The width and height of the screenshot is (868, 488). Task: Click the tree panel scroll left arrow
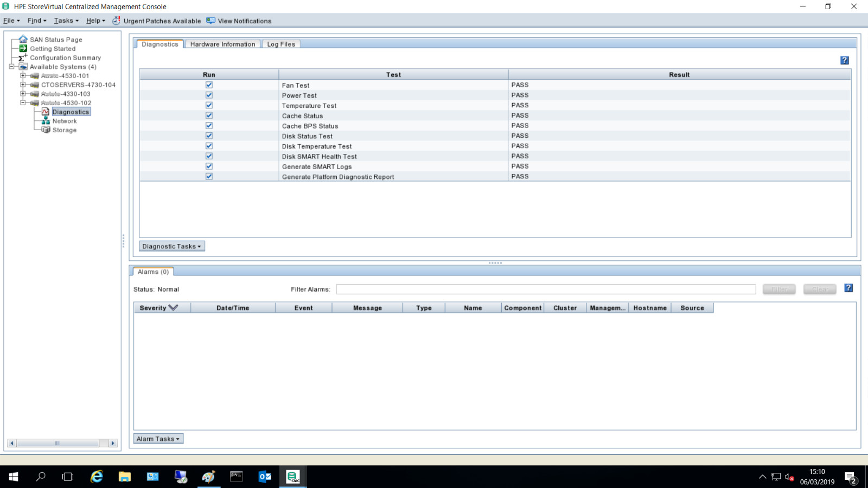pyautogui.click(x=12, y=443)
